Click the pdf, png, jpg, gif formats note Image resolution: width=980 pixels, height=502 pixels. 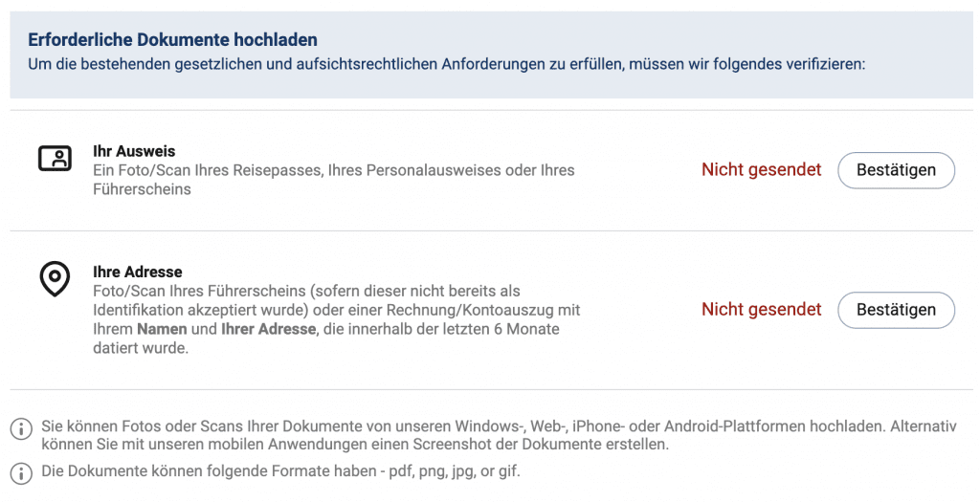point(280,472)
